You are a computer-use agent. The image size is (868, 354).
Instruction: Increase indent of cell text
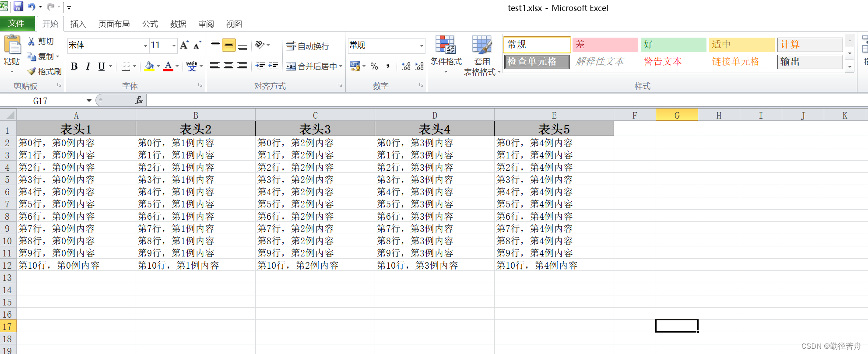point(274,66)
